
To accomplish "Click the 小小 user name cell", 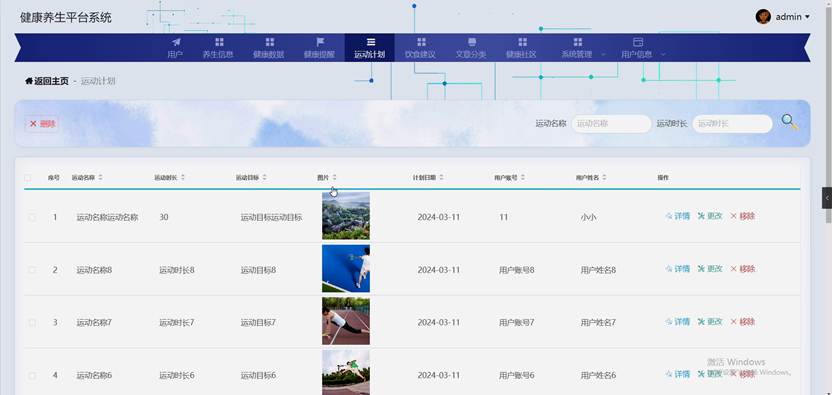I will (588, 217).
